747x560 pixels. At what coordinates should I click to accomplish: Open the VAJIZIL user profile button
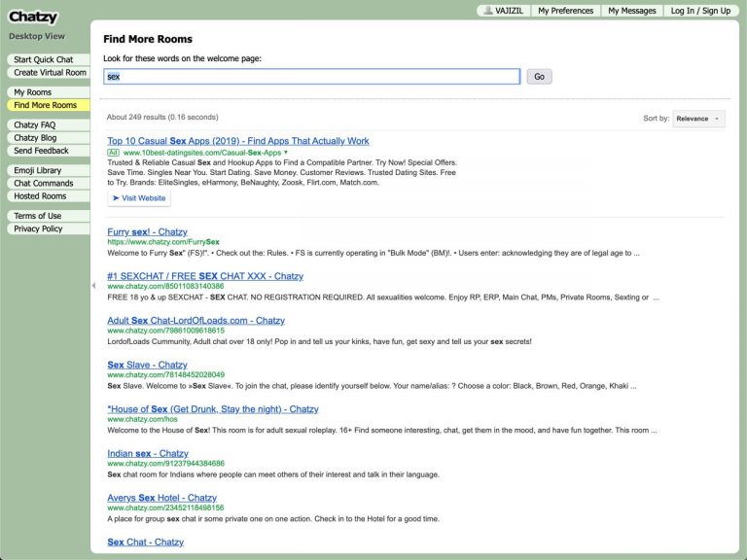504,11
